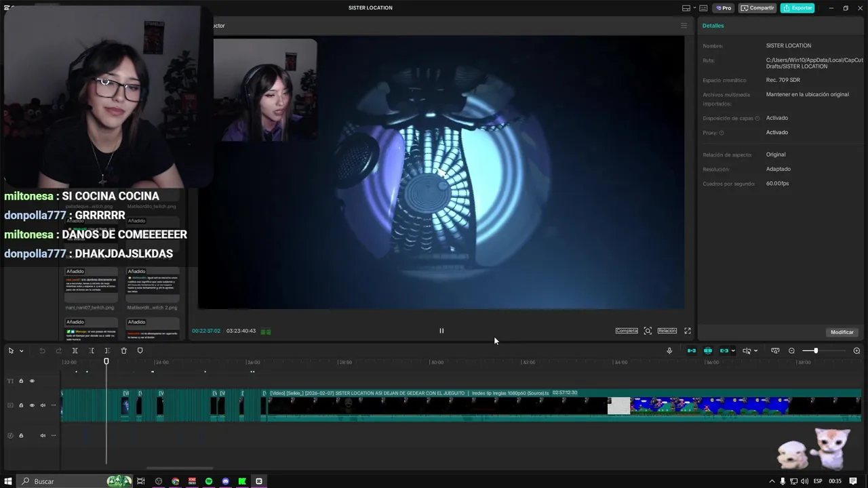This screenshot has width=868, height=488.
Task: Open Spotify from the taskbar
Action: tap(209, 481)
